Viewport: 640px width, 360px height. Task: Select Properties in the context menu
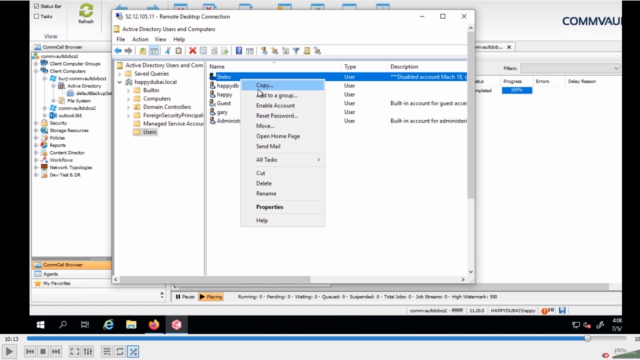click(282, 207)
